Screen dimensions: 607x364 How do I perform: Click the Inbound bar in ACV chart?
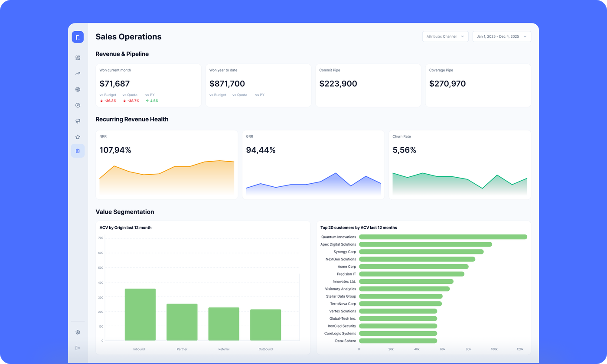tap(140, 314)
